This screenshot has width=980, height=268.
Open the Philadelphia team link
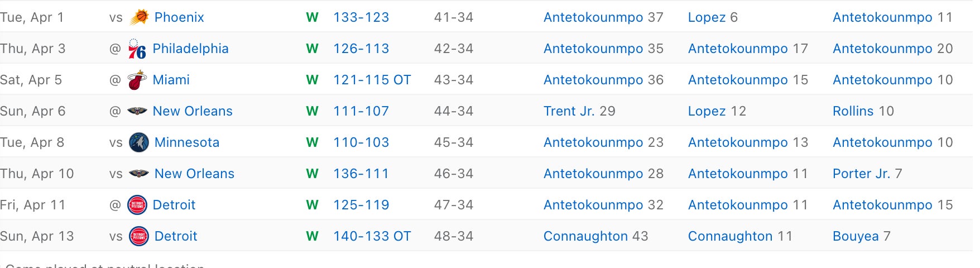click(190, 49)
